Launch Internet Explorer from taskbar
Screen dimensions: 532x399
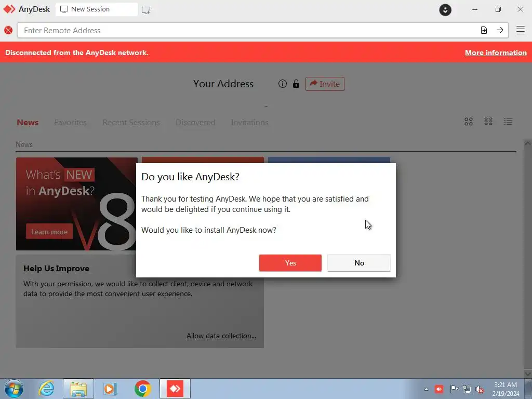tap(46, 389)
